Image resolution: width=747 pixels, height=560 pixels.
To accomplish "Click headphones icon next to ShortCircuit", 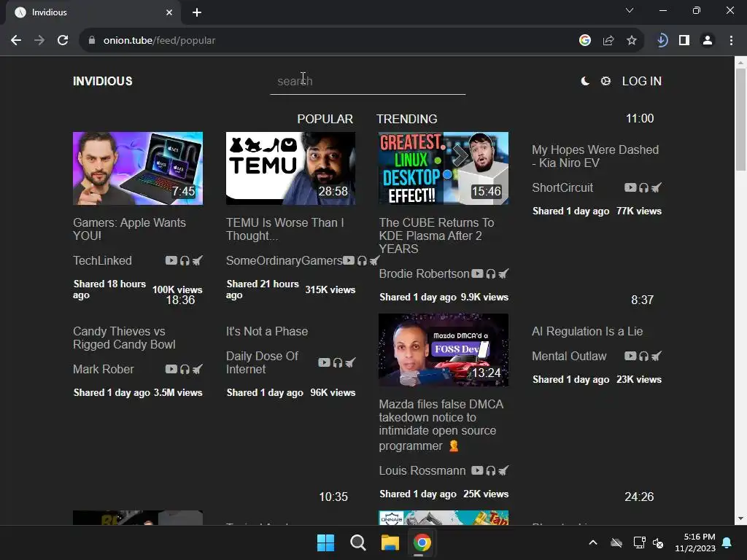I will point(643,187).
